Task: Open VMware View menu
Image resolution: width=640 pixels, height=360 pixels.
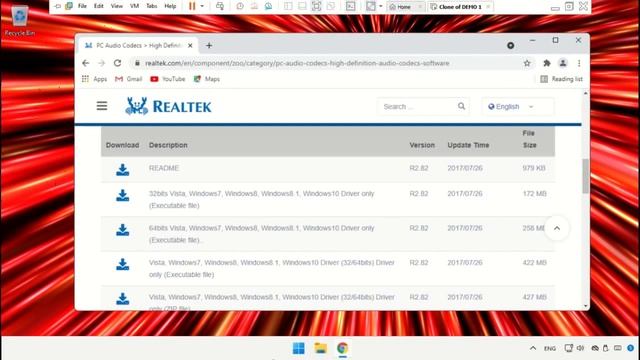Action: tap(117, 6)
